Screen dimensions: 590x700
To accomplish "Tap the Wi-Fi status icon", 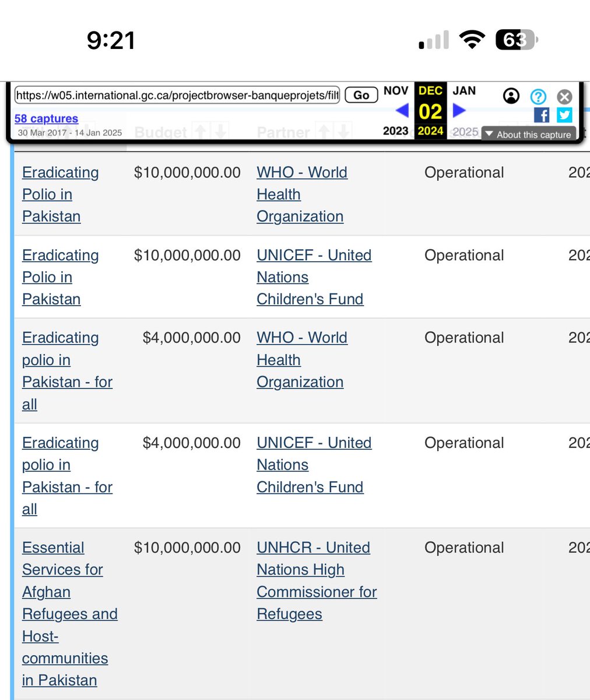I will point(473,40).
